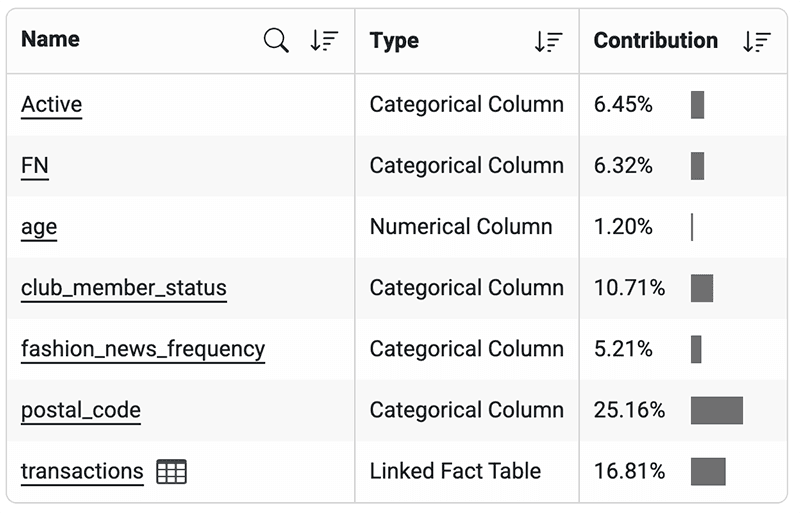The height and width of the screenshot is (514, 800).
Task: Open the age column link
Action: pyautogui.click(x=38, y=227)
